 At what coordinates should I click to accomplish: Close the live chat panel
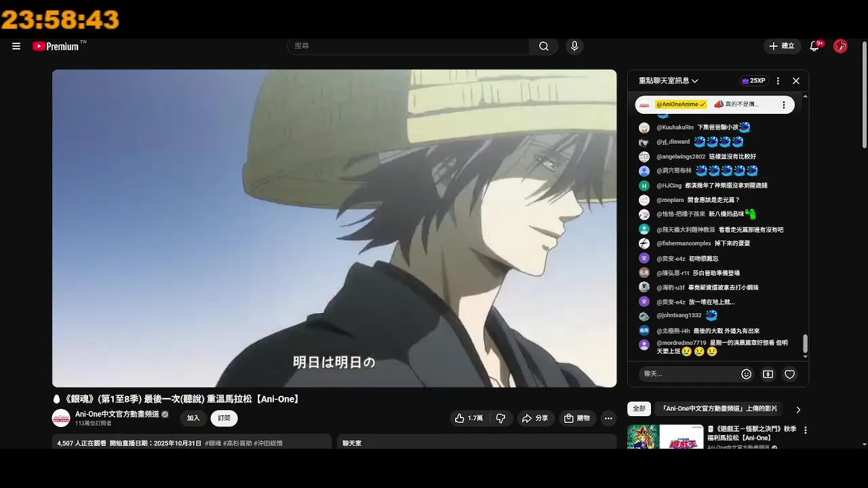[x=796, y=81]
